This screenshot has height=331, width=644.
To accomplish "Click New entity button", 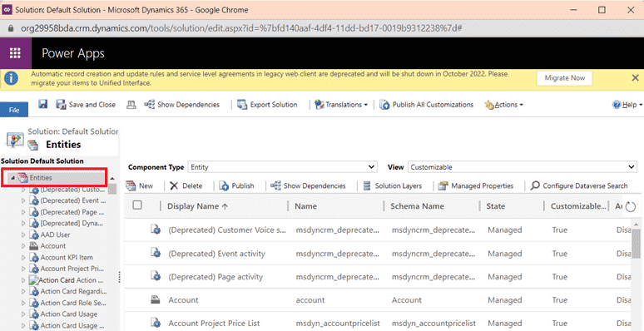I will [139, 186].
